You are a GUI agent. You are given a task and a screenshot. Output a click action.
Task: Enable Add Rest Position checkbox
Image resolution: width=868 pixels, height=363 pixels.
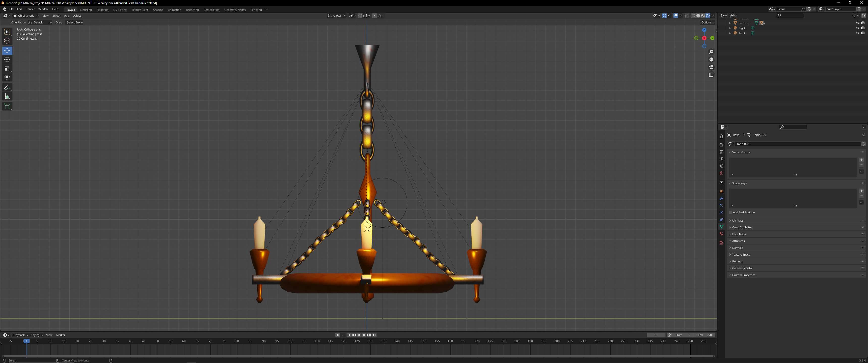point(730,212)
